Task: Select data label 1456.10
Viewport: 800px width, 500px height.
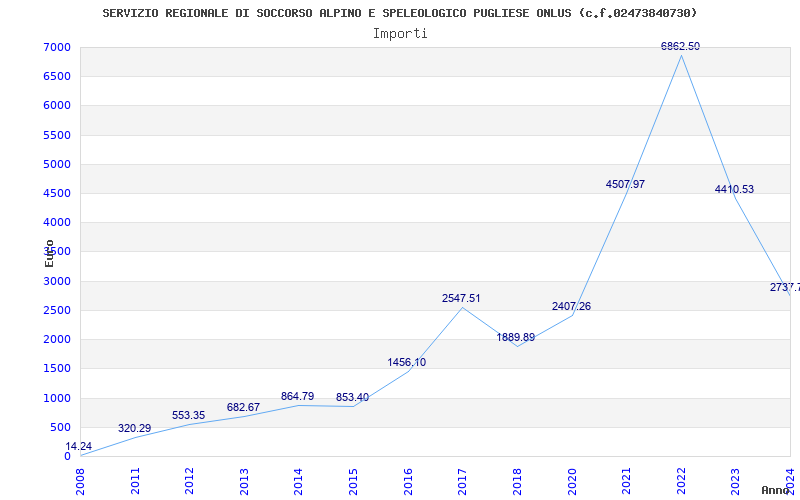Action: (x=407, y=363)
